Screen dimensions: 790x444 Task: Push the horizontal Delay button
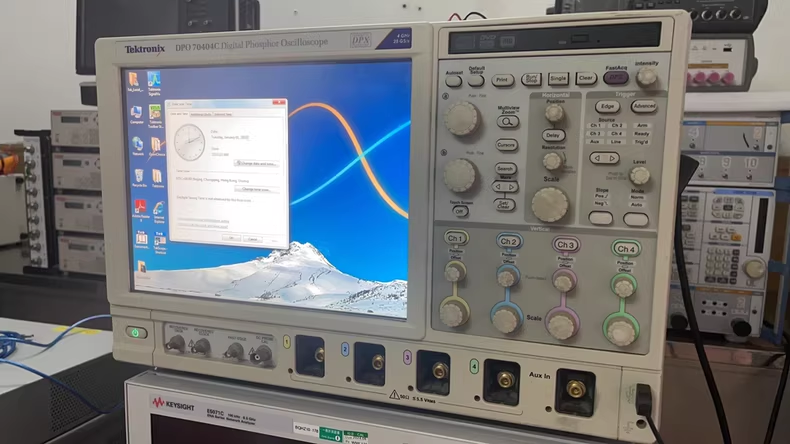tap(553, 135)
